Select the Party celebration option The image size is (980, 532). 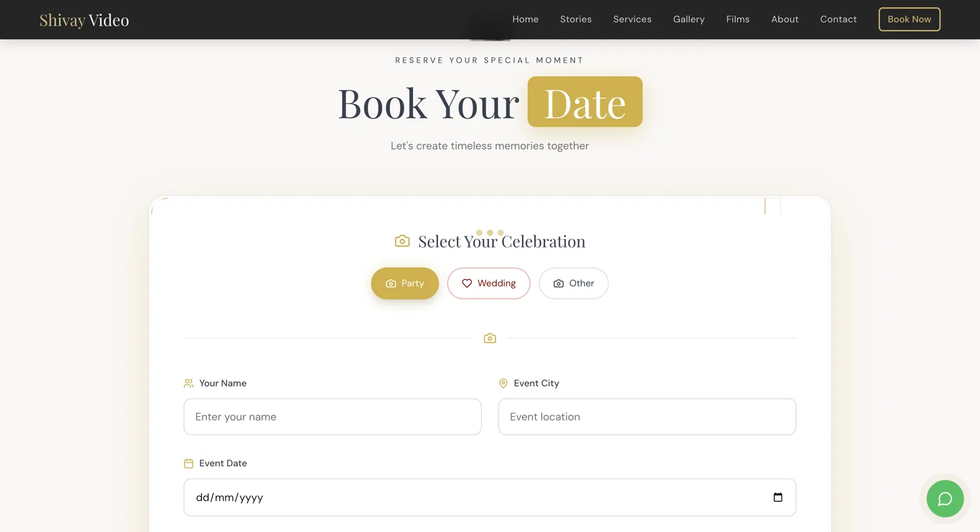(405, 283)
